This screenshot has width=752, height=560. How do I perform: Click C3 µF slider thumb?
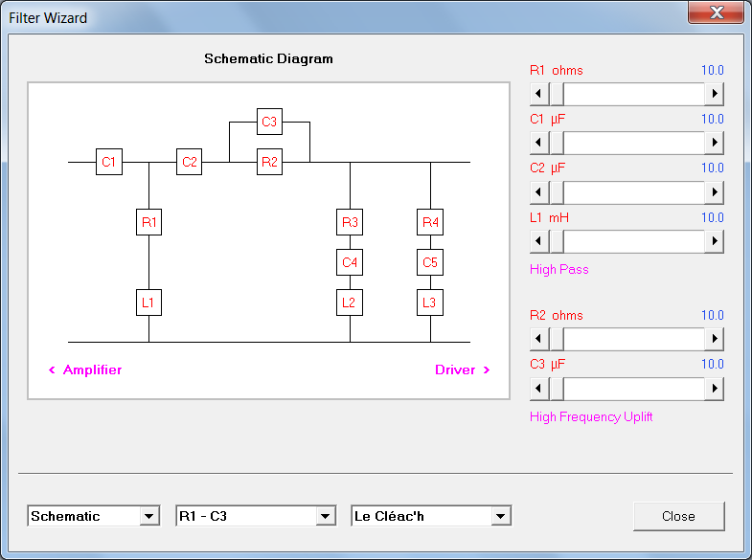tap(557, 389)
